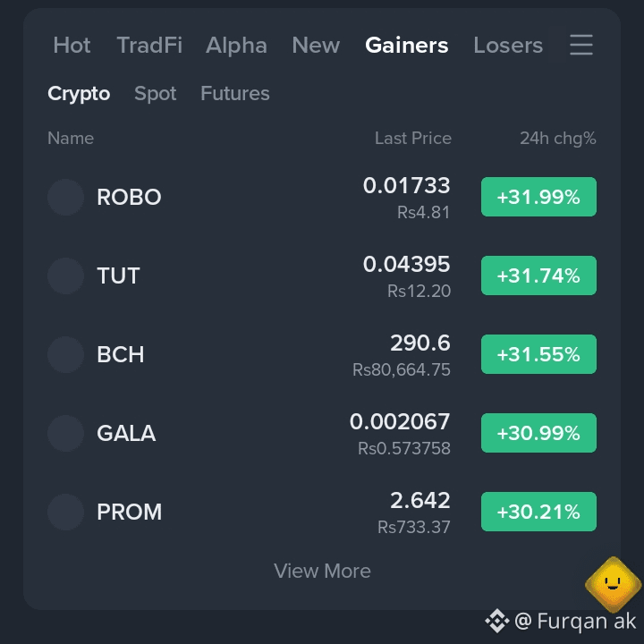The height and width of the screenshot is (644, 644).
Task: Sort by Last Price column header
Action: tap(412, 139)
